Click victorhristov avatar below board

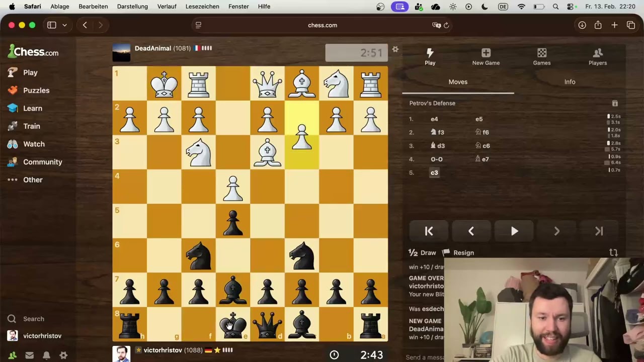[x=121, y=354]
